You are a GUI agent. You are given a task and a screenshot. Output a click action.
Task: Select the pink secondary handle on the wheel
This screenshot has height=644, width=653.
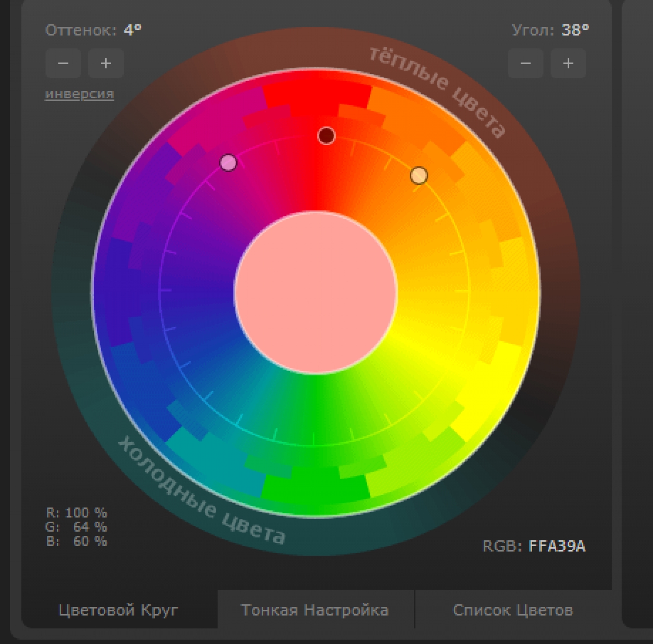click(x=228, y=163)
